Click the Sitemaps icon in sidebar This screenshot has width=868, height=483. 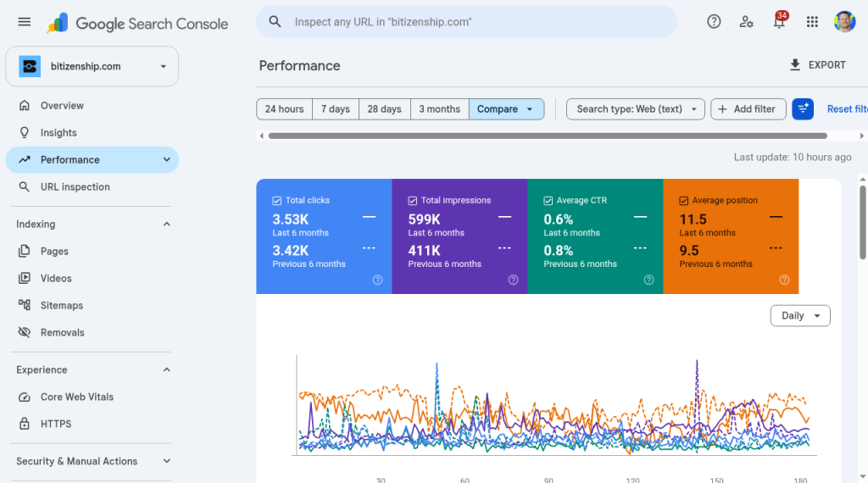point(25,305)
